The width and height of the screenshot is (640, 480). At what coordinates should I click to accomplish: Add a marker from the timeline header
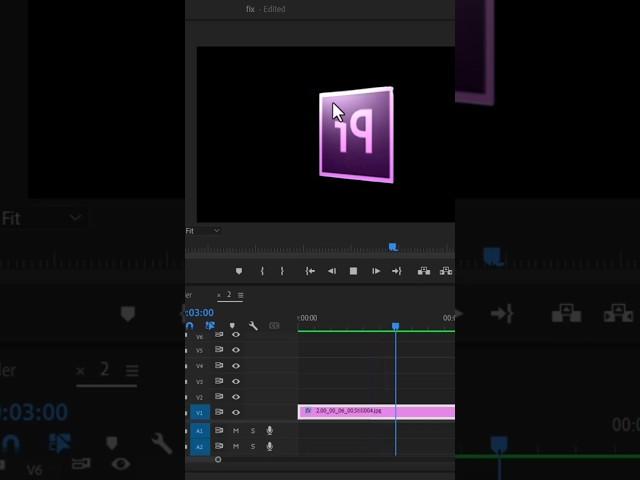(x=232, y=326)
